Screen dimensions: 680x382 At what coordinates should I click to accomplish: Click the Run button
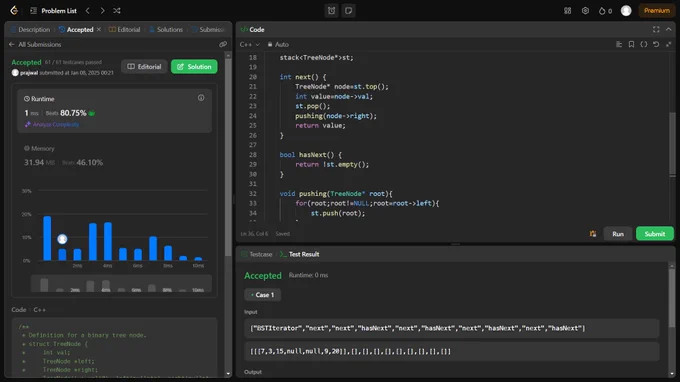(x=618, y=234)
